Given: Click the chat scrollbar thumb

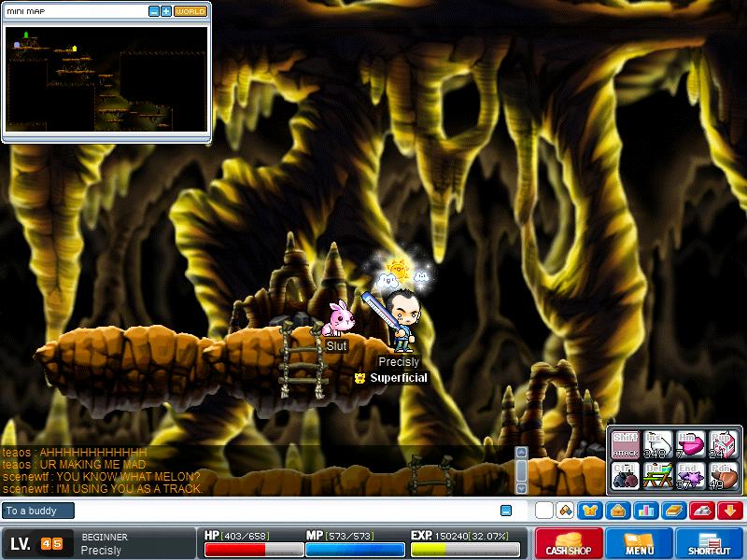Looking at the screenshot, I should (522, 470).
